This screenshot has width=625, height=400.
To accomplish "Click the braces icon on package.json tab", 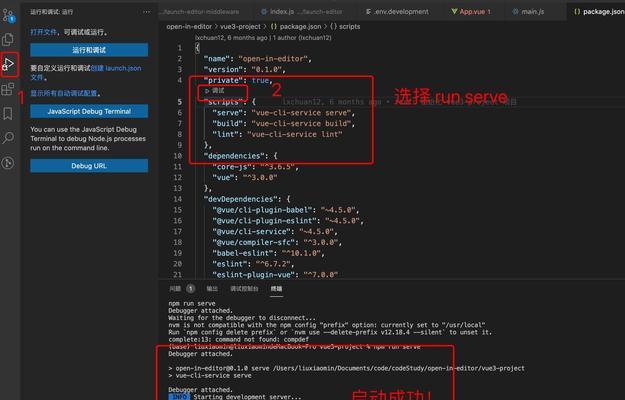I will (x=577, y=12).
